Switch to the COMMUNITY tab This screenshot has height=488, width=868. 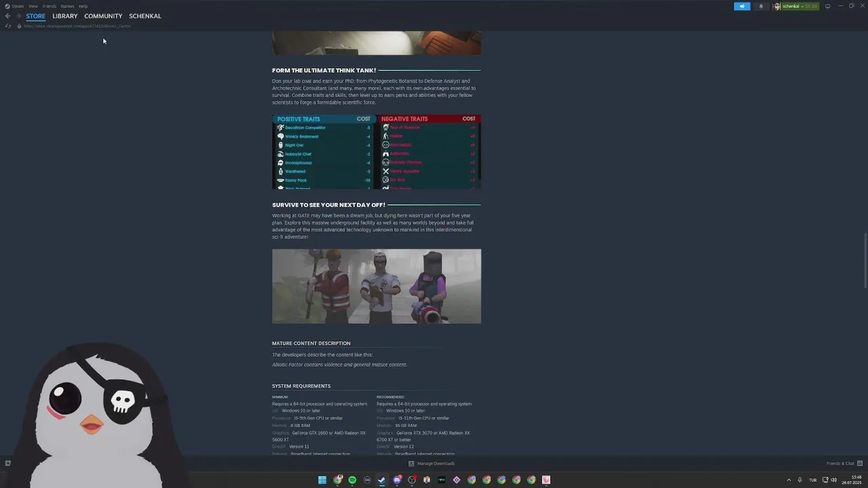pos(103,16)
